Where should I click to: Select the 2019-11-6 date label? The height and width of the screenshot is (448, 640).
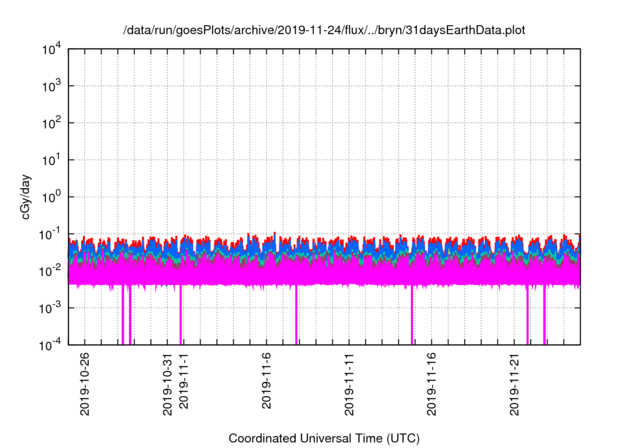(x=267, y=381)
